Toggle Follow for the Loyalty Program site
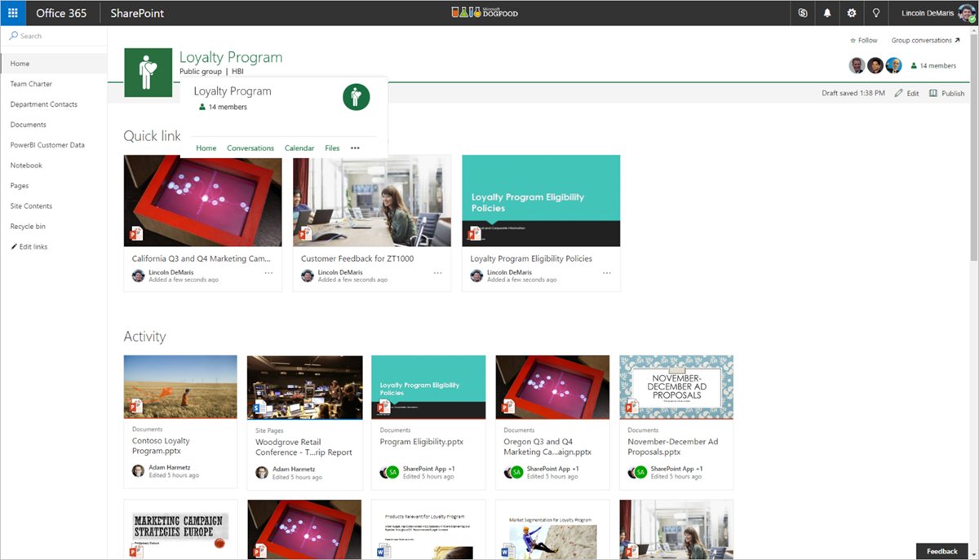This screenshot has height=560, width=979. (x=863, y=39)
